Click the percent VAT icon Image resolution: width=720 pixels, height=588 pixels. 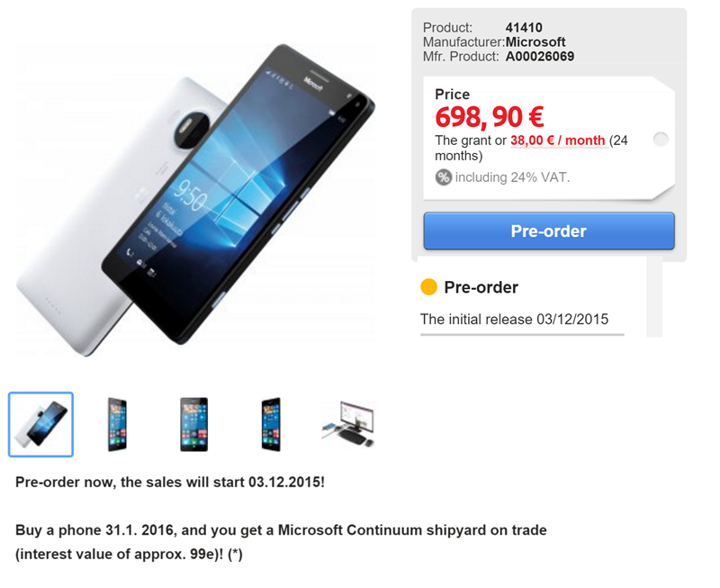coord(443,177)
